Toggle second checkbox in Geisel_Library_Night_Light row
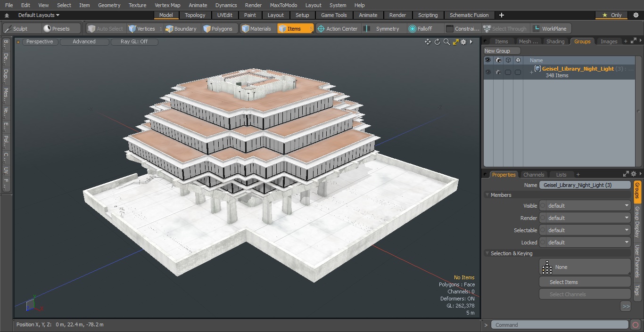644x332 pixels. click(518, 73)
